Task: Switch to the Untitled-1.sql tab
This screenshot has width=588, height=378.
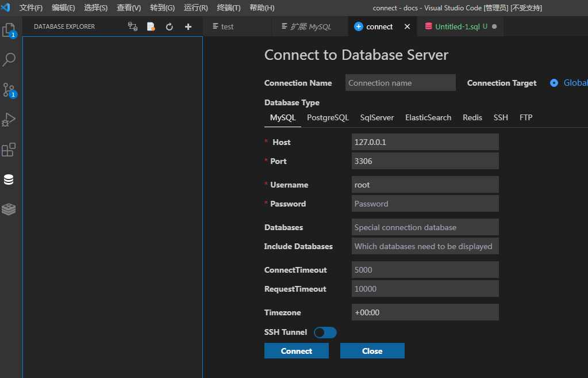Action: point(457,26)
